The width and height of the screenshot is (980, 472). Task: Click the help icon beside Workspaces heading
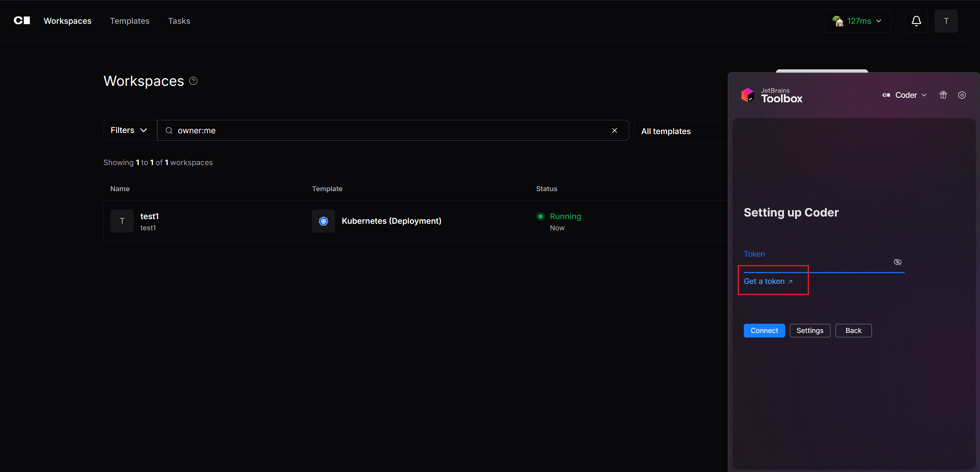(x=193, y=81)
